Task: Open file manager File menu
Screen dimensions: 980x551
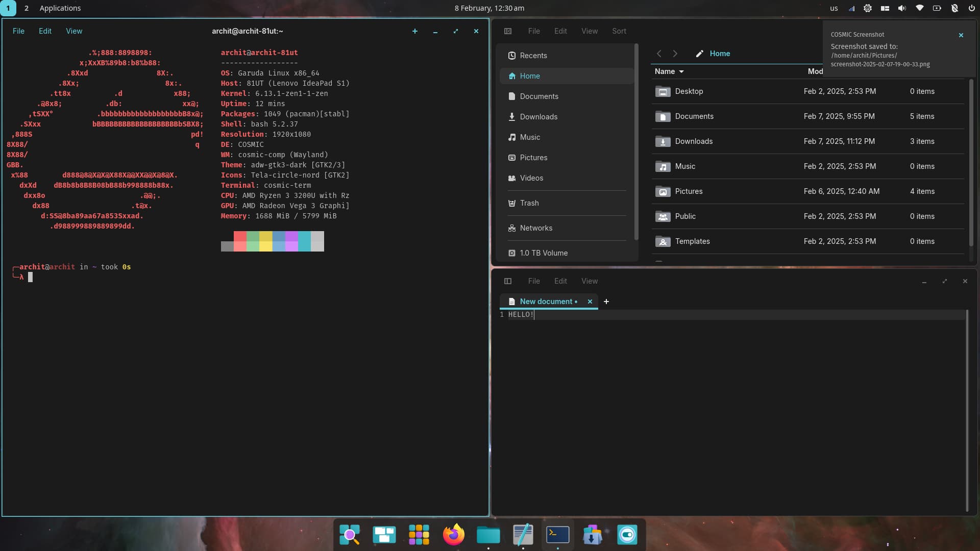Action: pyautogui.click(x=534, y=31)
